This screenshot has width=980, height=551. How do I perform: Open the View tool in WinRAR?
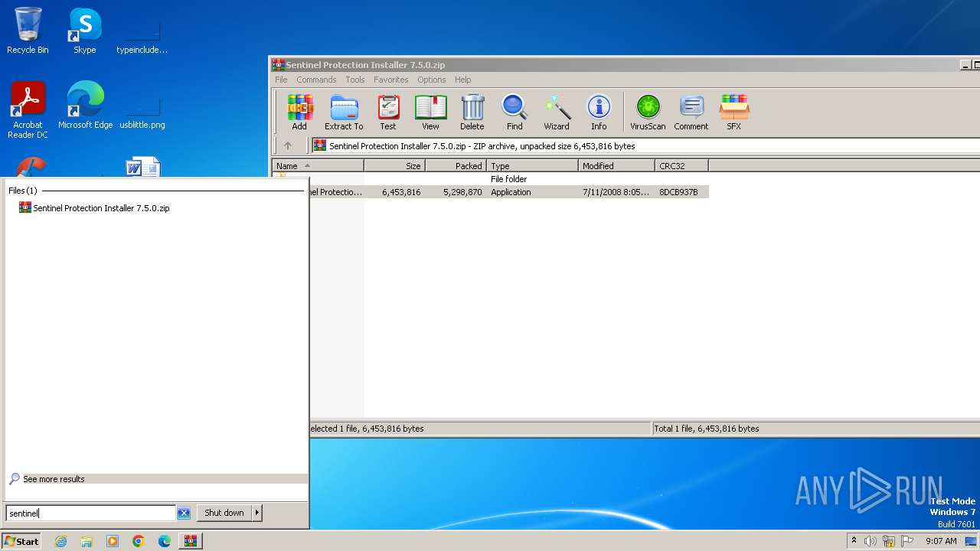click(430, 112)
